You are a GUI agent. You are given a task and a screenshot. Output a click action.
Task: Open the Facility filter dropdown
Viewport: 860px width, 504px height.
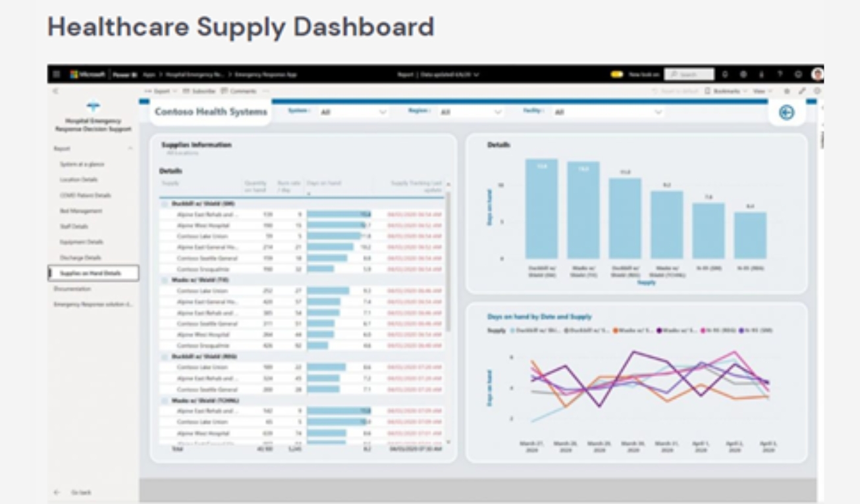[607, 113]
